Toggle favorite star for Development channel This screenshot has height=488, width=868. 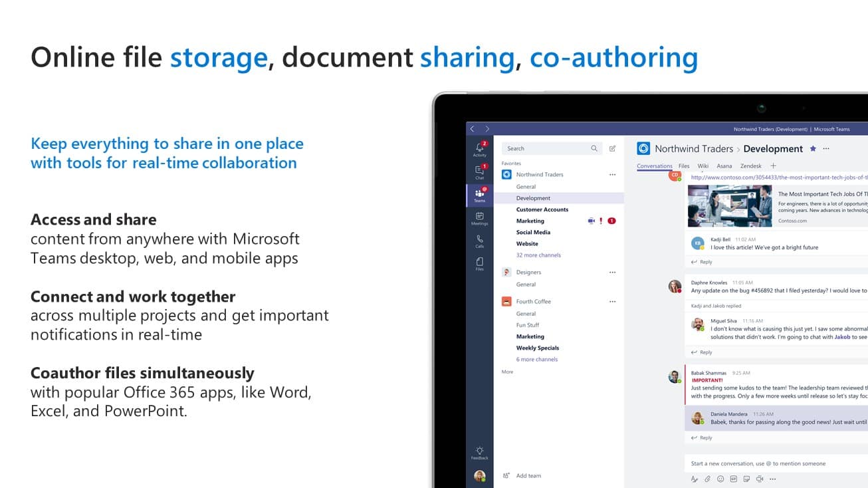click(x=813, y=149)
